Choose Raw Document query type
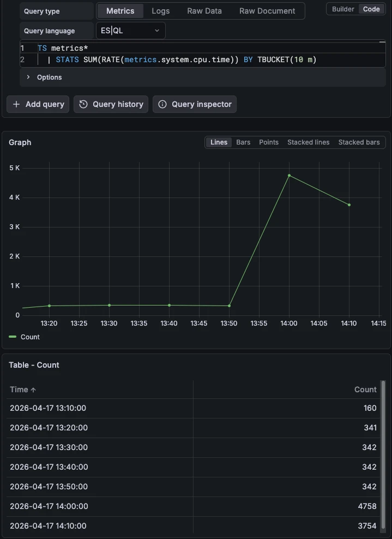392x539 pixels. tap(267, 11)
